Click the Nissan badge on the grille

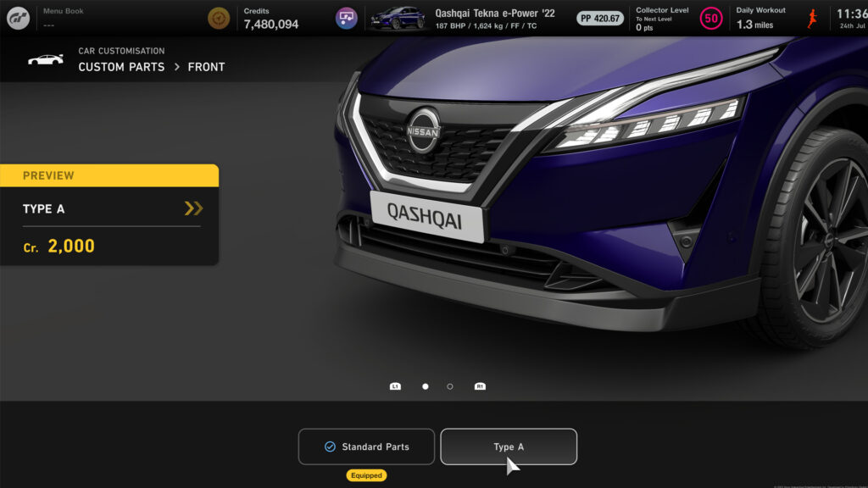tap(423, 130)
